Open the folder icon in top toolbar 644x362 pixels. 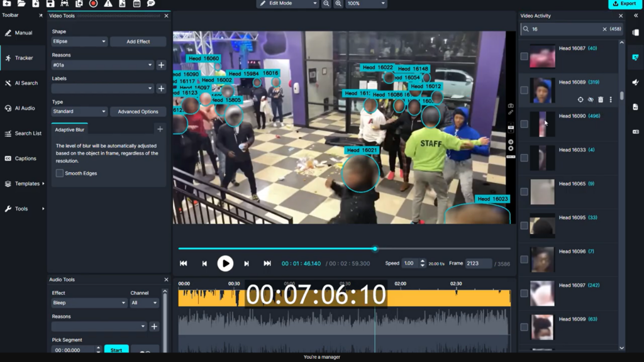[x=21, y=3]
